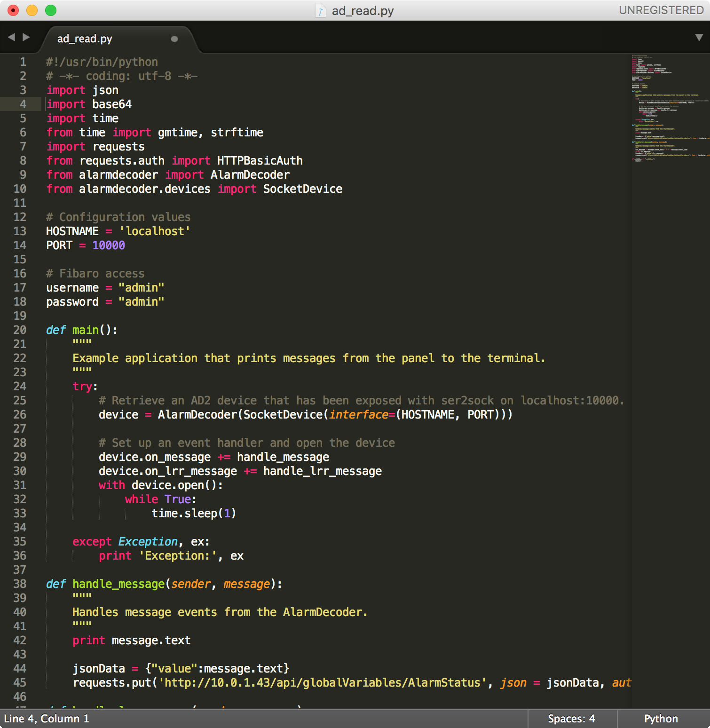Click 'print message.text' statement

(132, 641)
